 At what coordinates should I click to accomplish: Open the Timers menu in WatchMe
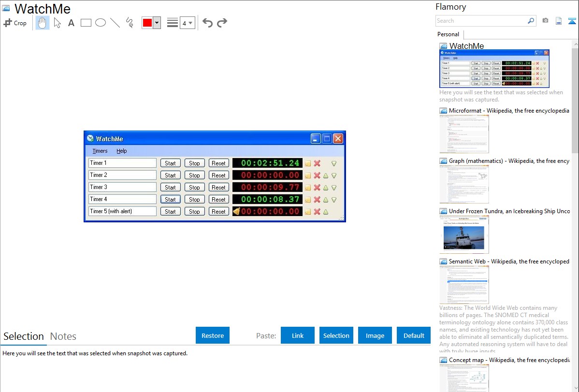pos(100,151)
